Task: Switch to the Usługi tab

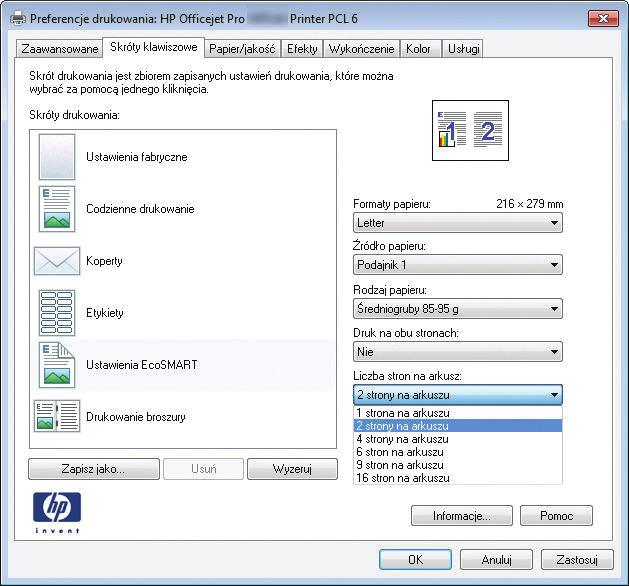Action: coord(463,49)
